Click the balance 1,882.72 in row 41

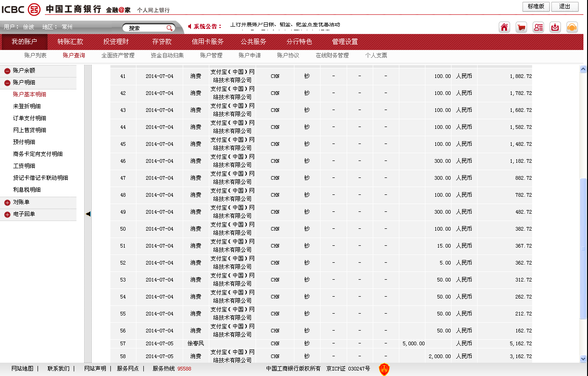(521, 76)
